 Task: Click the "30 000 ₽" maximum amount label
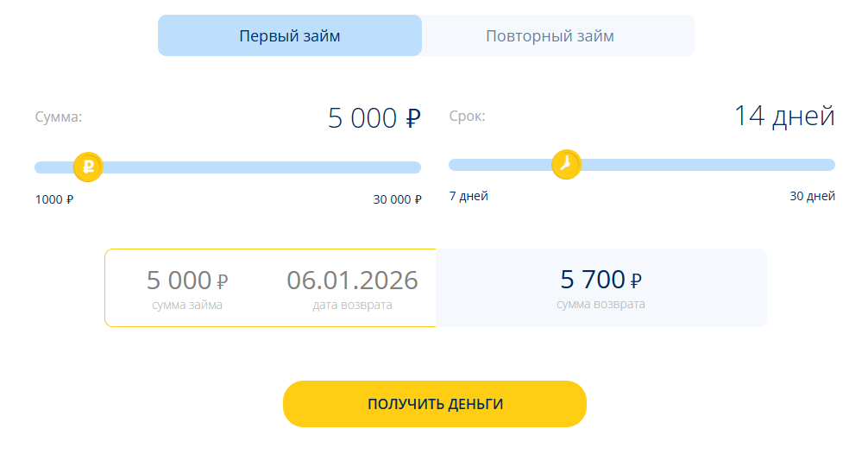(397, 199)
